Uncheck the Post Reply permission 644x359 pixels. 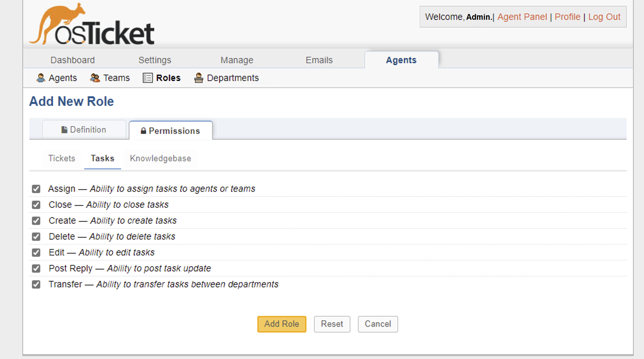click(x=36, y=269)
